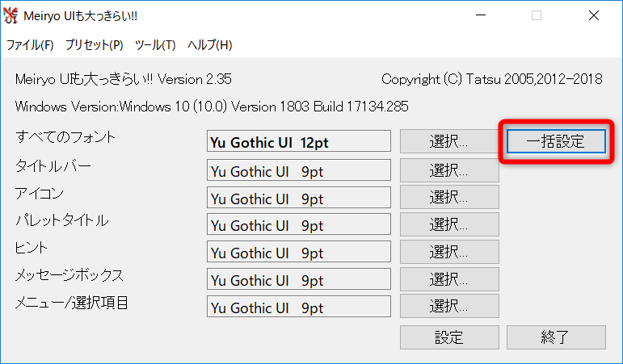
Task: Click 選択 button for アイコン
Action: pos(449,197)
